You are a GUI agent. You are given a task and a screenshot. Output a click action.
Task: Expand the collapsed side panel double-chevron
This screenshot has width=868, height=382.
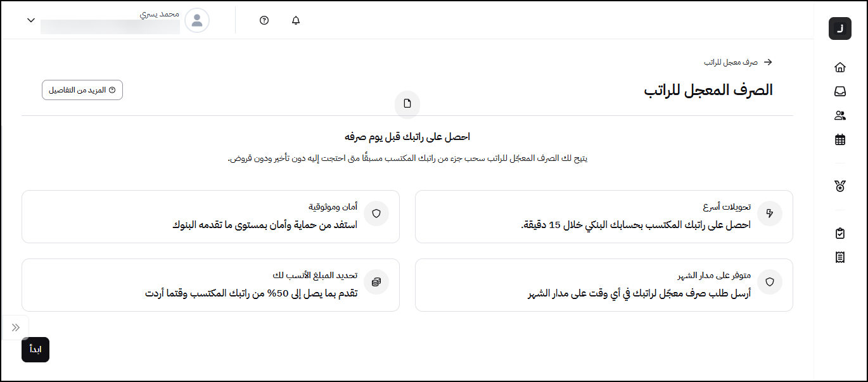pyautogui.click(x=16, y=328)
